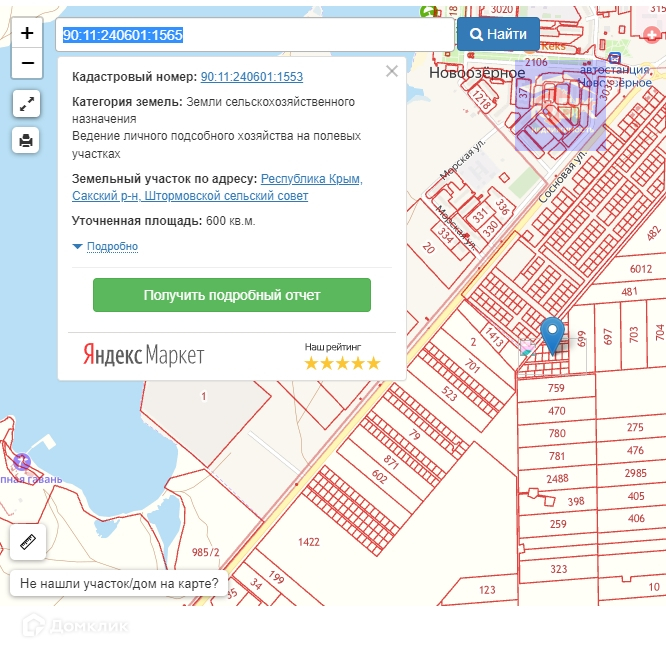Viewport: 666px width, 652px height.
Task: Click the purple harbor icon on map
Action: [x=22, y=461]
